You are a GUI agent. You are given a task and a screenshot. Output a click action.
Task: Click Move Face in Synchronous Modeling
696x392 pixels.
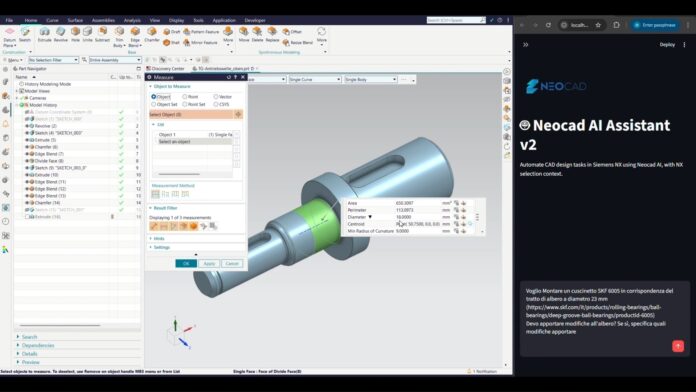(244, 34)
